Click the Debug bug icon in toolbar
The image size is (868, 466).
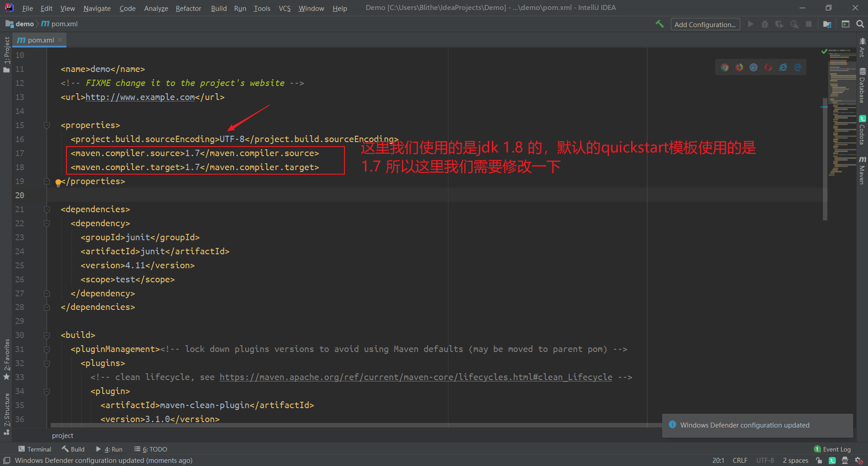coord(765,24)
